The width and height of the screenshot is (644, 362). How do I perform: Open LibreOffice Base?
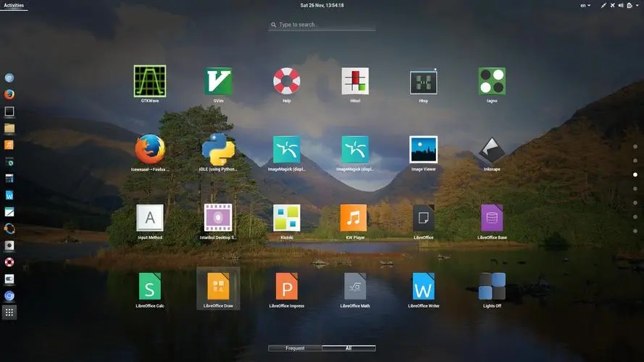coord(492,218)
